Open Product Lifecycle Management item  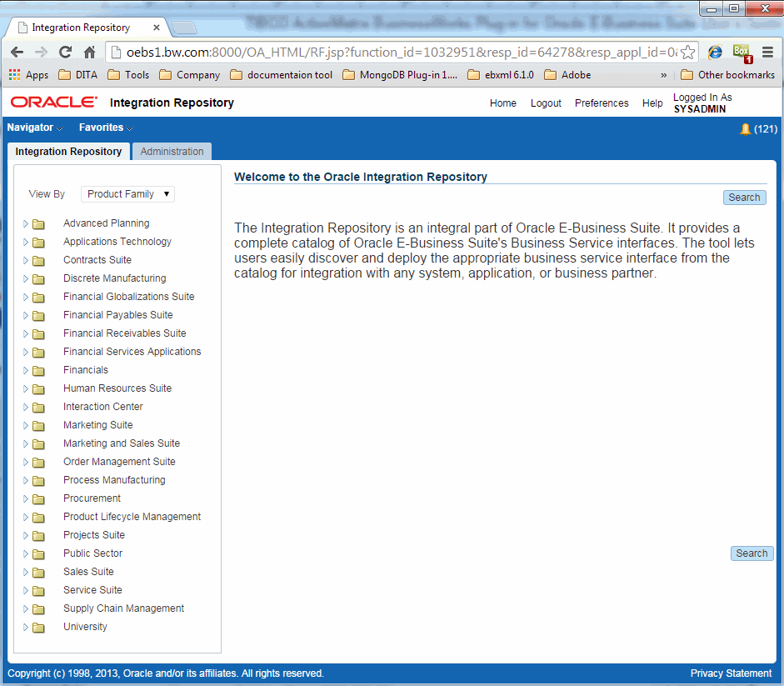click(132, 517)
